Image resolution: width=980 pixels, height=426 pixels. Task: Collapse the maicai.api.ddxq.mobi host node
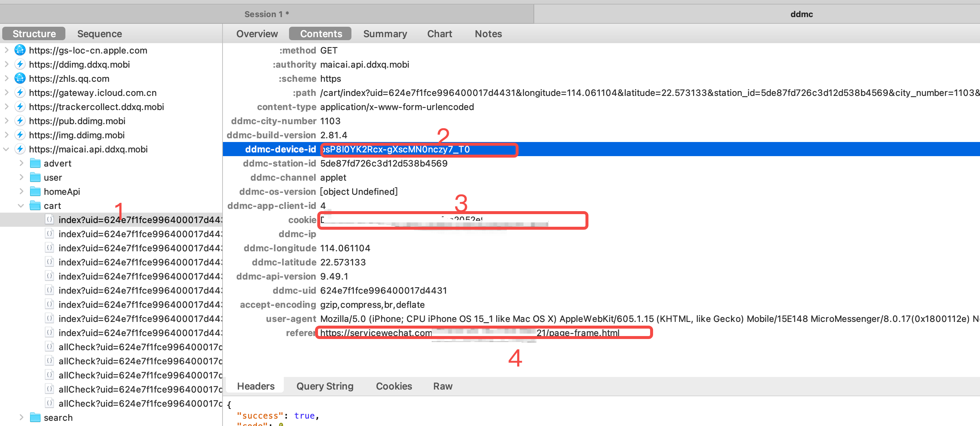click(6, 149)
